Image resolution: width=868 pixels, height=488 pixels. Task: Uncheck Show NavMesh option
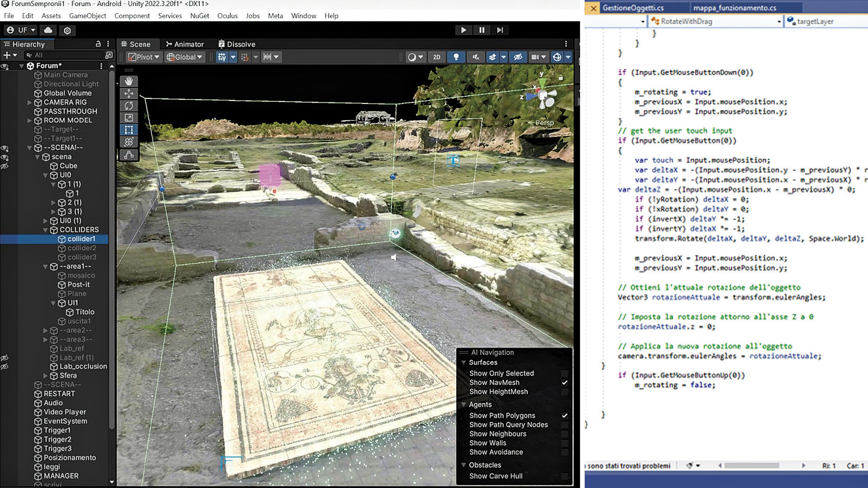[x=564, y=382]
